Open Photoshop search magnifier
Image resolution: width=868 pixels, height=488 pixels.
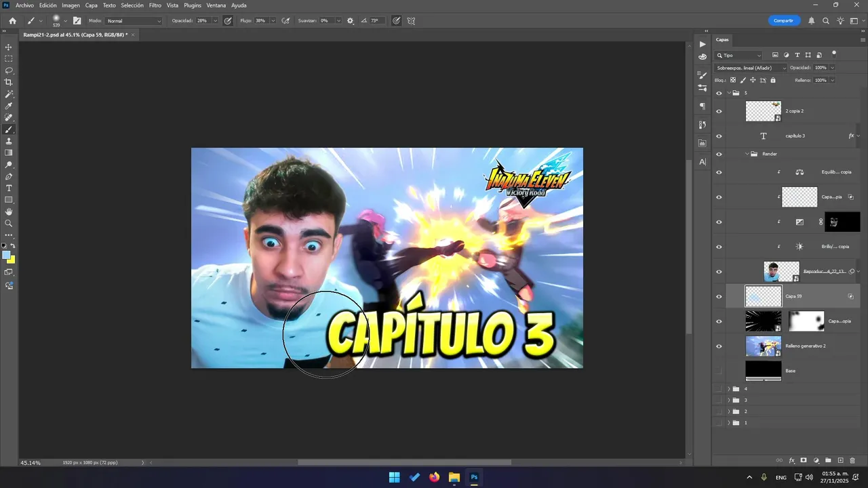[x=826, y=21]
